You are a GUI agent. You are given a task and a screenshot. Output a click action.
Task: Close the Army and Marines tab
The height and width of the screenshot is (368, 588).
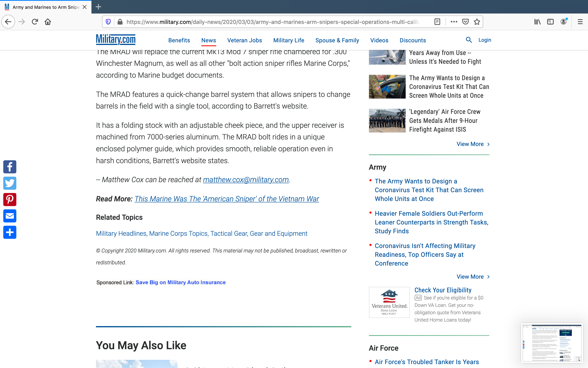coord(85,7)
